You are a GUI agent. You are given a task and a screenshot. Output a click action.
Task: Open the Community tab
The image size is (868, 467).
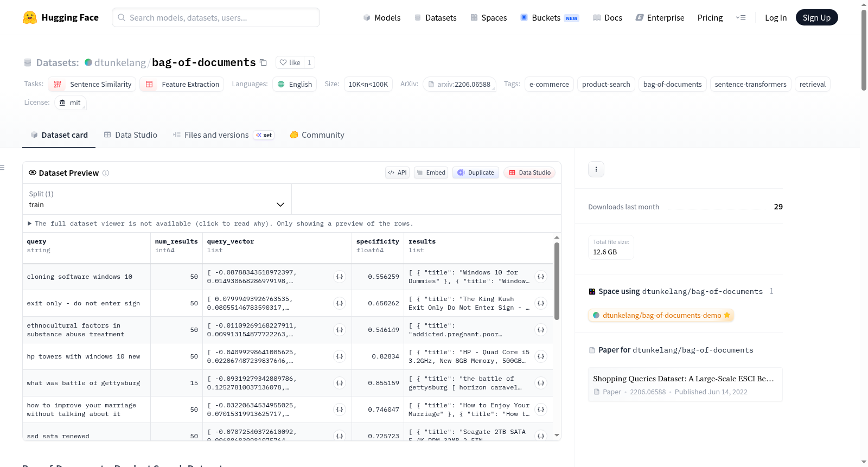tap(317, 135)
